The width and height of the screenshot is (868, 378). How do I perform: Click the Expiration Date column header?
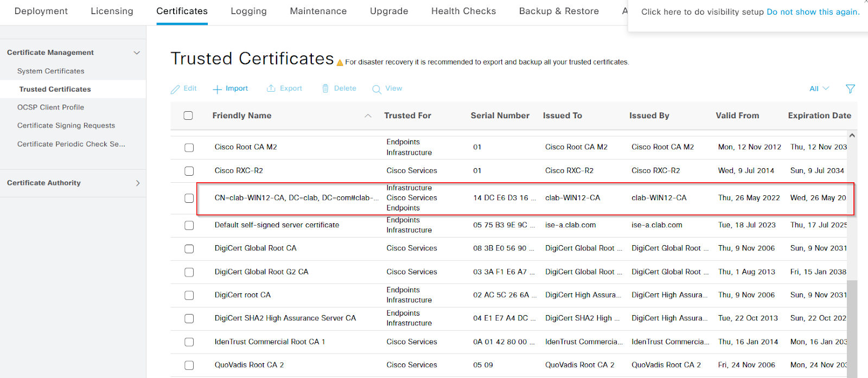click(x=819, y=116)
